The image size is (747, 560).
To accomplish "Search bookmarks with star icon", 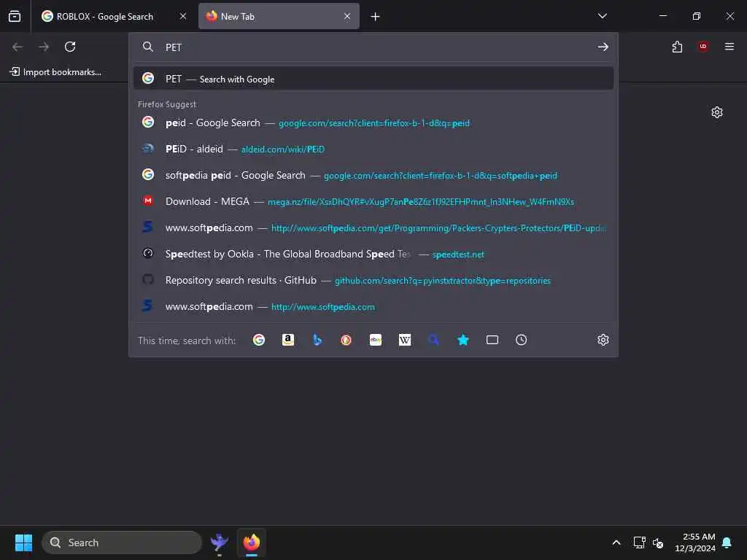I will (463, 340).
